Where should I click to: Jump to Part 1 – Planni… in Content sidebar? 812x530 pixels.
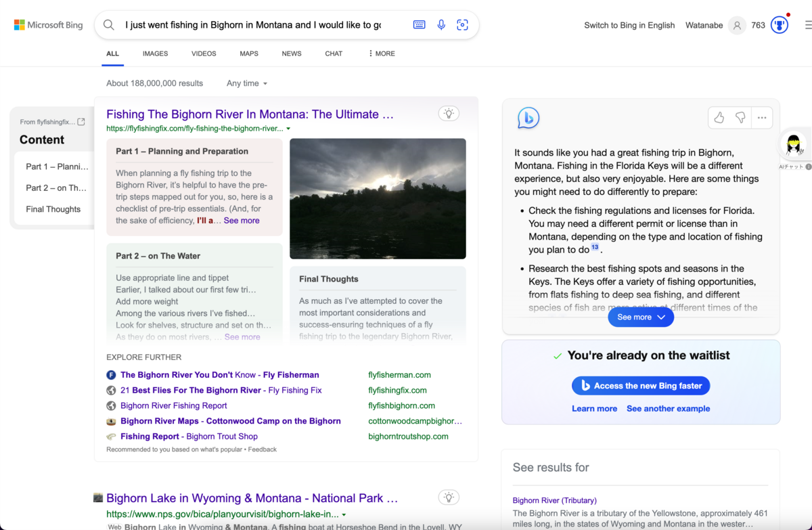(57, 167)
